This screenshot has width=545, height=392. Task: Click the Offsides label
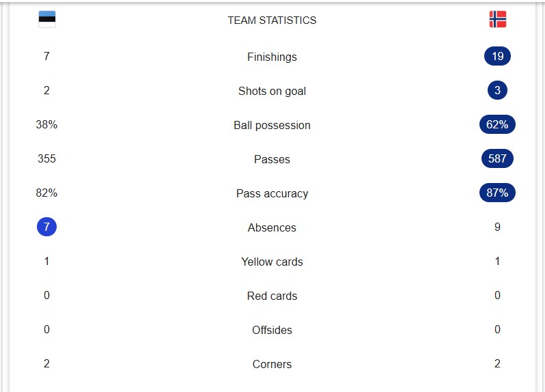pyautogui.click(x=272, y=330)
